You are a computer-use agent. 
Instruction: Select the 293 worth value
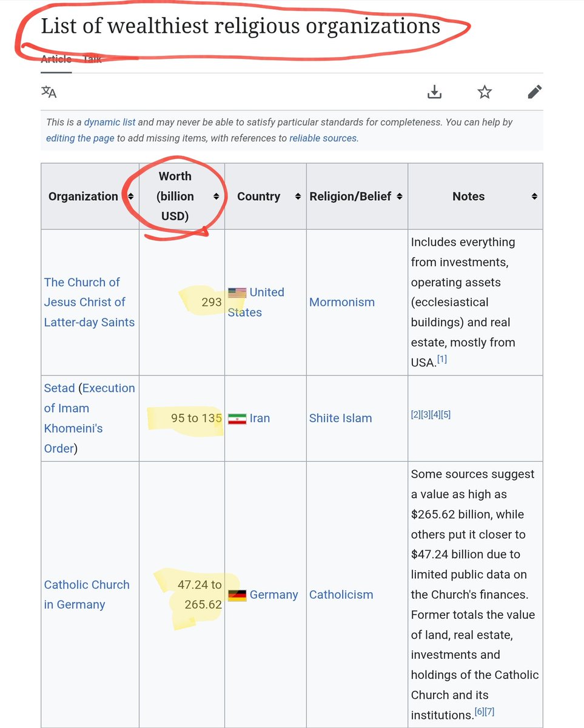(x=212, y=302)
